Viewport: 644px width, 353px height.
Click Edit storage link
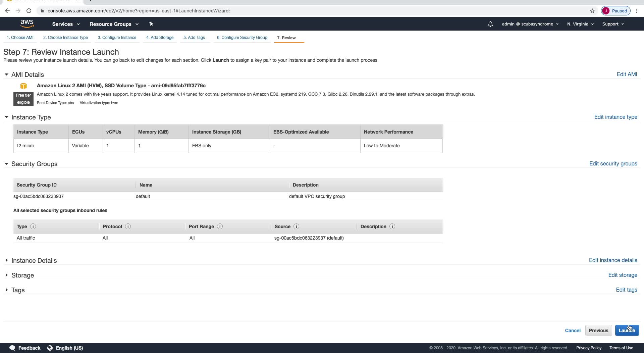[x=623, y=275]
